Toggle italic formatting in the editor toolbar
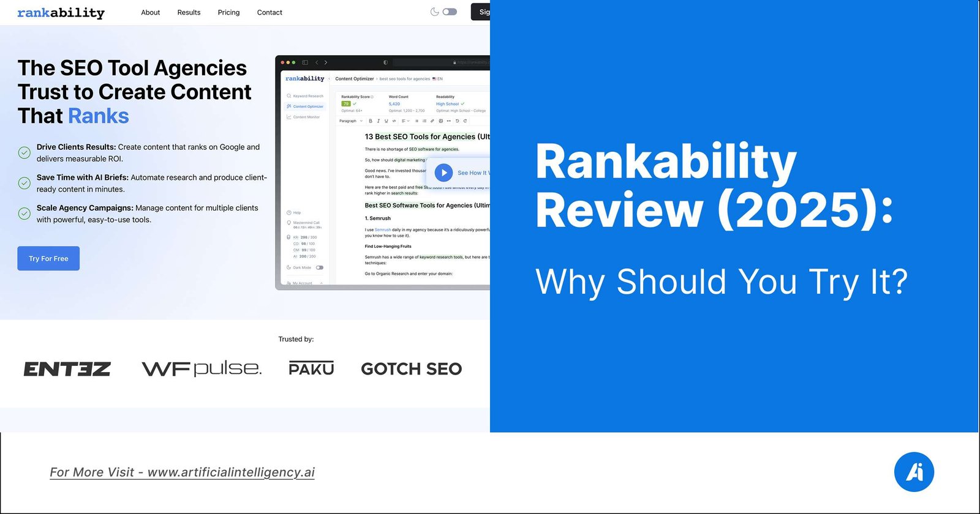980x514 pixels. (x=379, y=121)
